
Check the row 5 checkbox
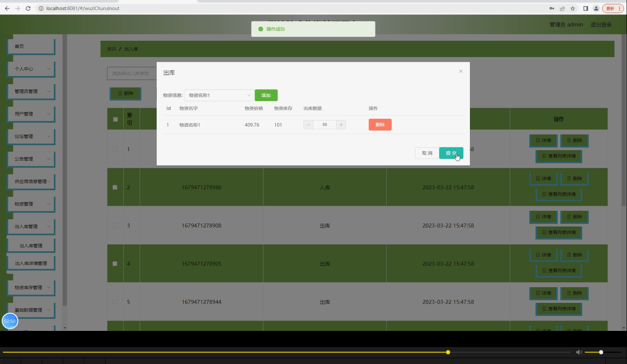point(115,302)
